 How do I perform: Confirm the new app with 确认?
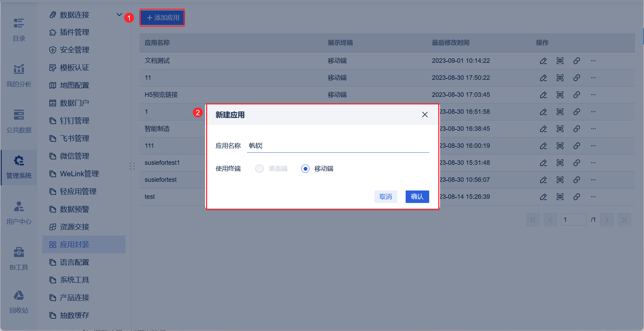[x=417, y=197]
